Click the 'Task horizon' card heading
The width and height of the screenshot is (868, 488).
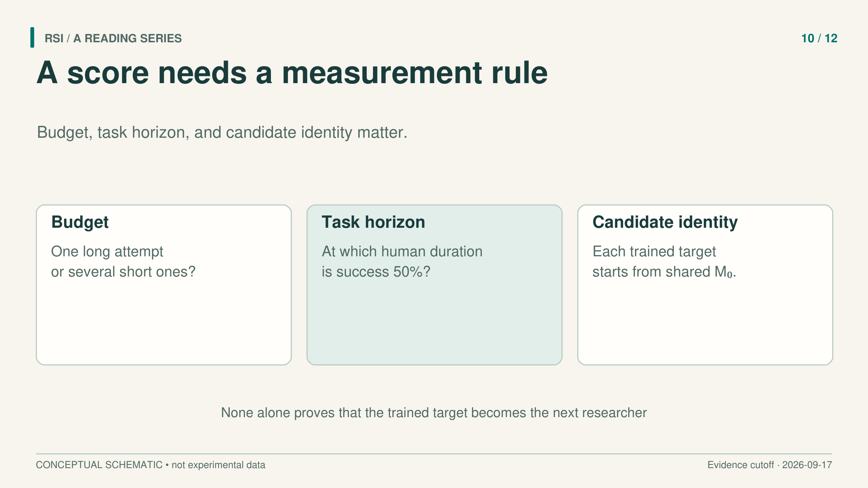tap(373, 222)
